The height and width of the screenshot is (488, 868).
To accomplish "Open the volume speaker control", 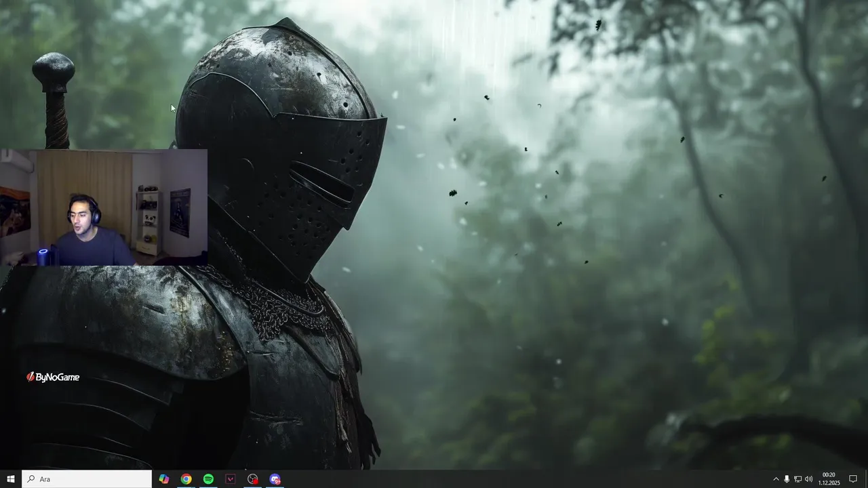I will coord(808,479).
